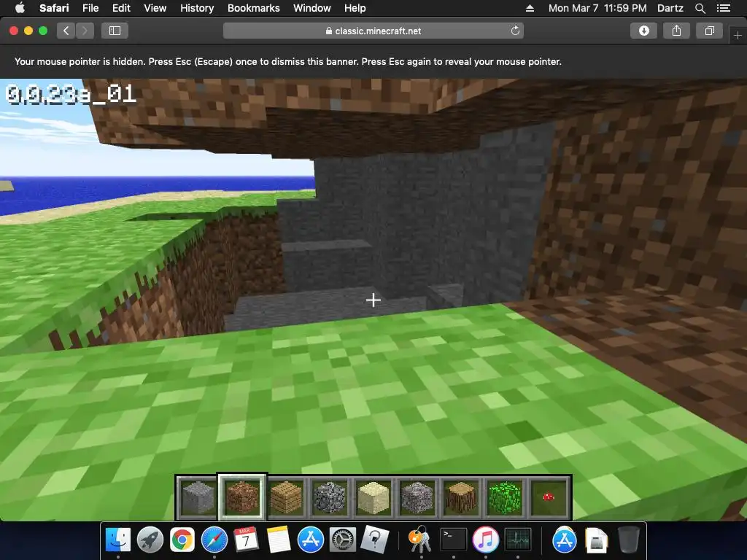
Task: Select the wooden planks block in hotbar
Action: [286, 497]
